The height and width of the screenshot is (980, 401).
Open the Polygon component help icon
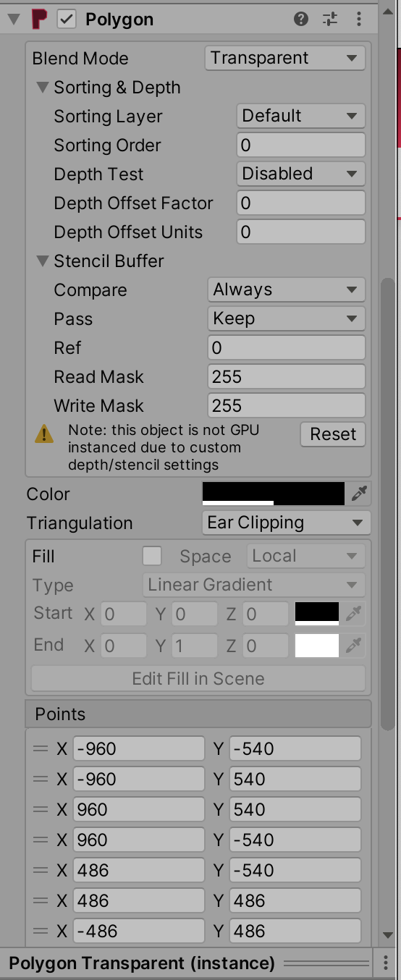[302, 20]
